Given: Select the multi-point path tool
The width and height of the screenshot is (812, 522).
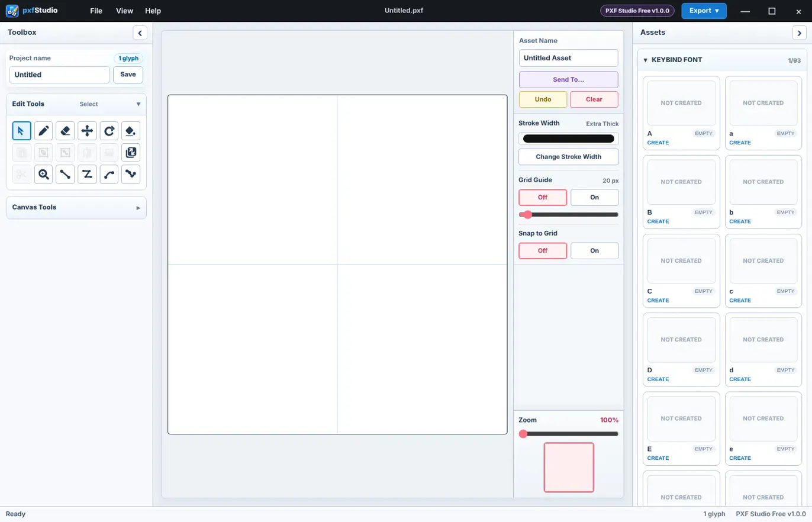Looking at the screenshot, I should 131,174.
